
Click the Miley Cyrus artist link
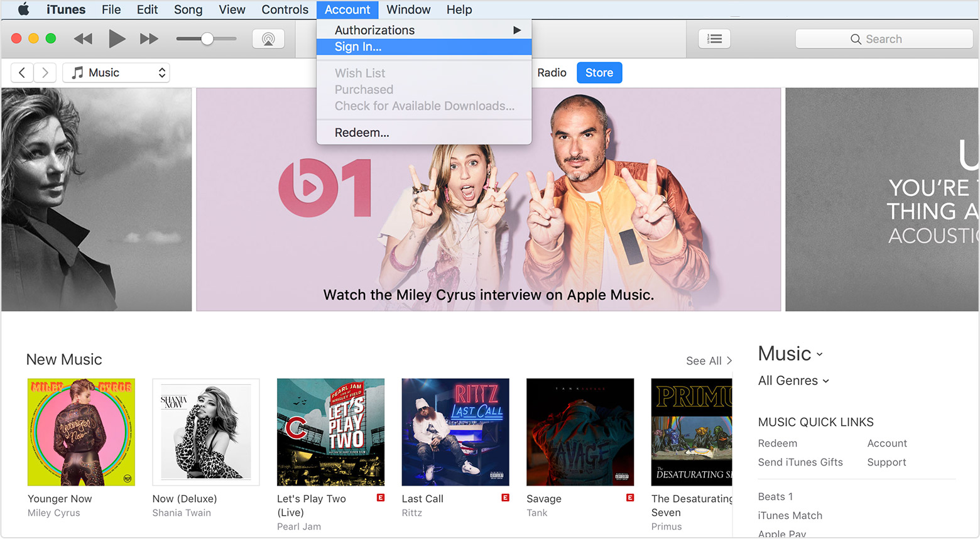(x=54, y=513)
